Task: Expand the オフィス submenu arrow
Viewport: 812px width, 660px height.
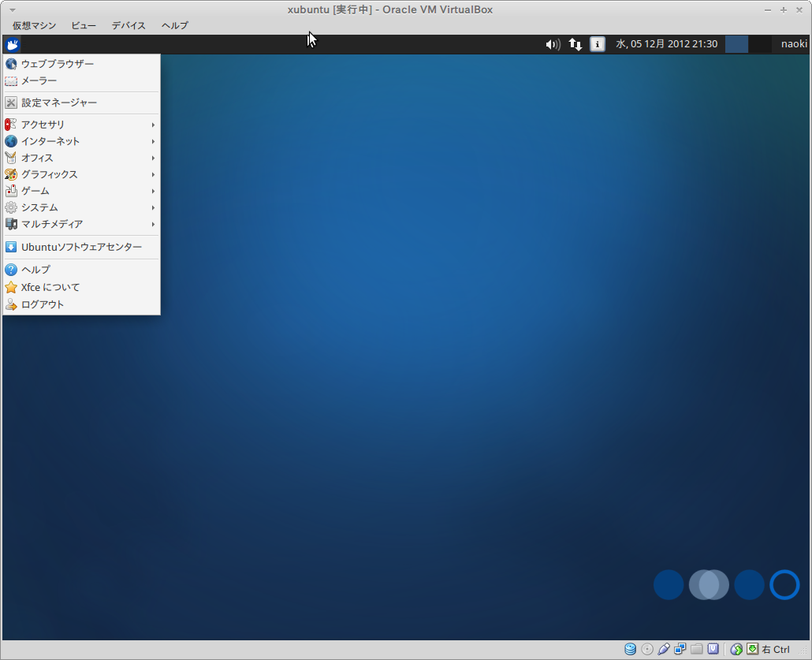Action: (153, 158)
